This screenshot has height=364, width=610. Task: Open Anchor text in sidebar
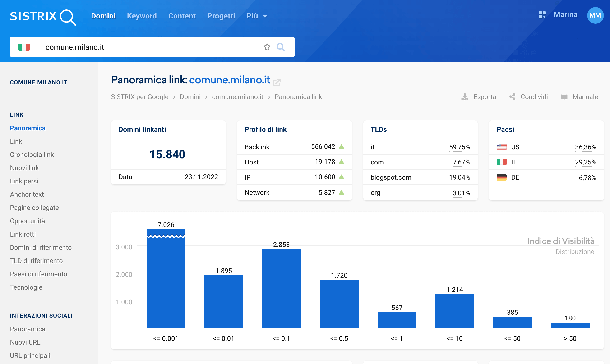pos(27,194)
